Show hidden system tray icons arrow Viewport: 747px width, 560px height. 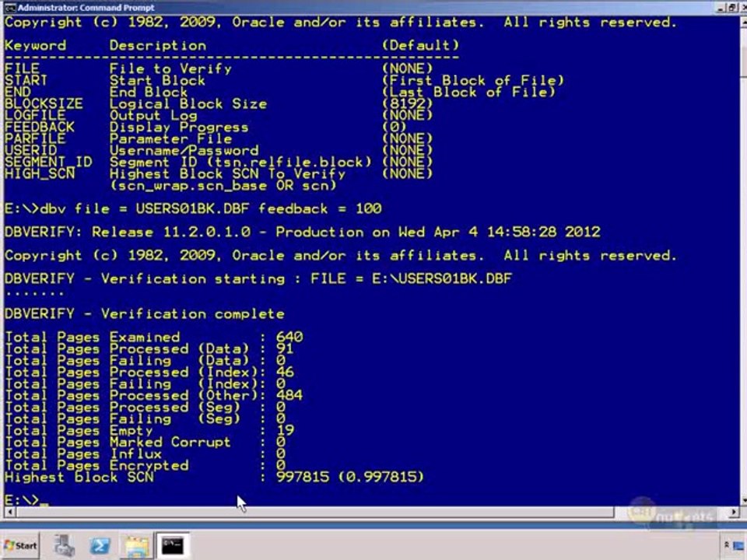727,544
